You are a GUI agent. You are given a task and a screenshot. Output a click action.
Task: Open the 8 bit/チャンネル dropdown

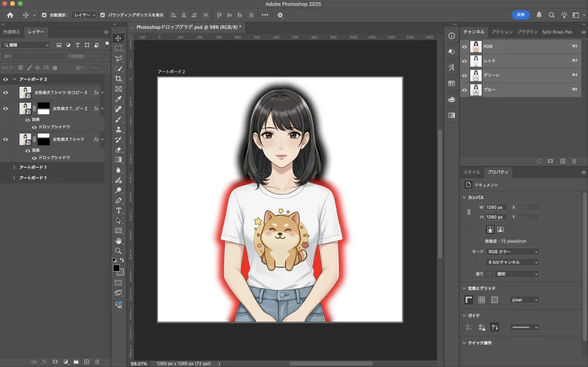tap(513, 262)
